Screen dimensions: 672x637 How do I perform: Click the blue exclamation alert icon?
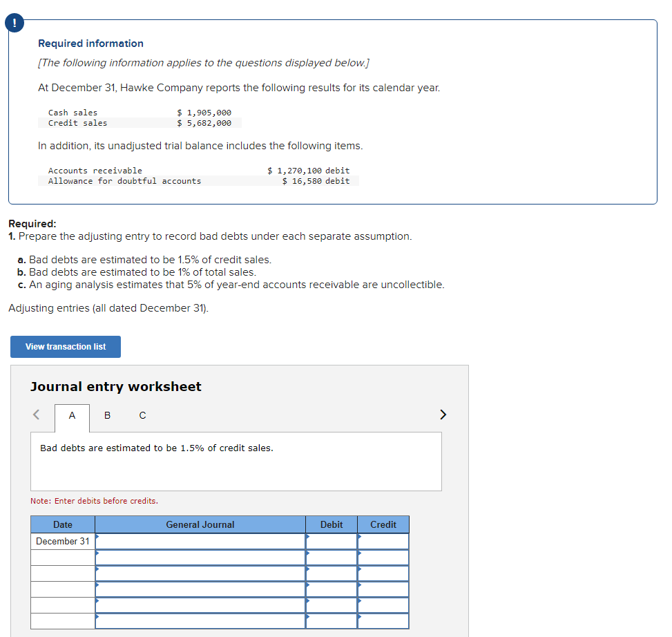click(x=15, y=23)
